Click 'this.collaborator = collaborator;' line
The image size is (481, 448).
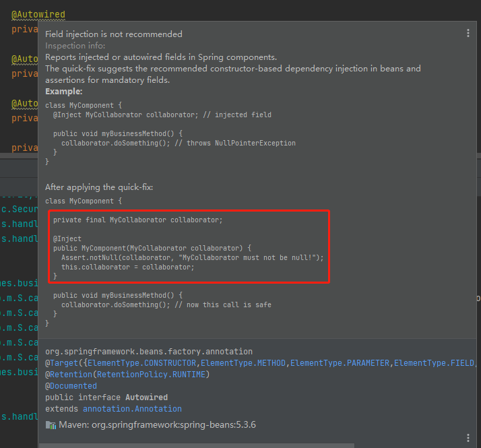tap(127, 267)
